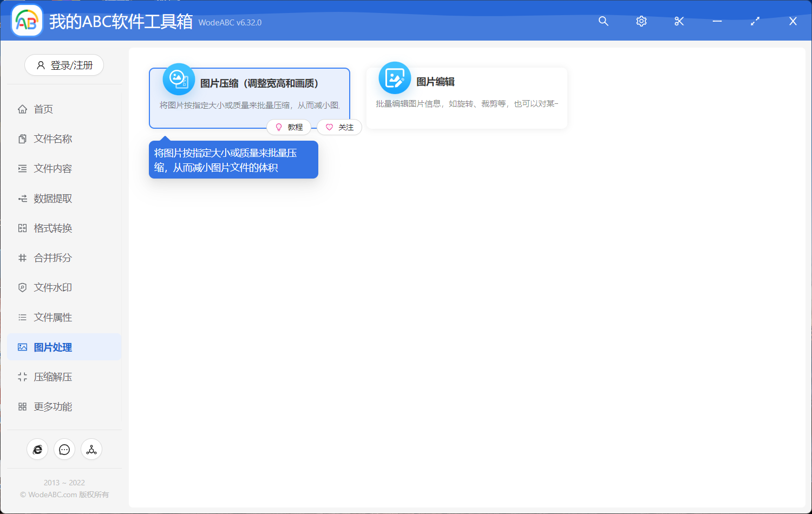Click the 图片压缩 tool's blue circular icon
This screenshot has width=812, height=514.
179,78
